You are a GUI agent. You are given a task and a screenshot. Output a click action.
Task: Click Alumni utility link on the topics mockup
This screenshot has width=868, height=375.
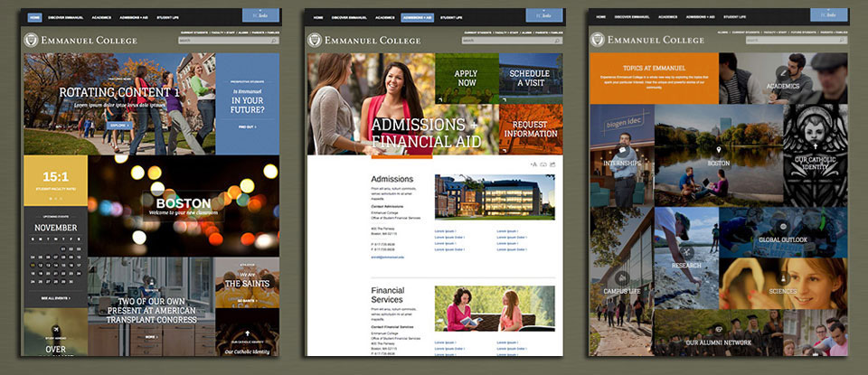pyautogui.click(x=722, y=33)
